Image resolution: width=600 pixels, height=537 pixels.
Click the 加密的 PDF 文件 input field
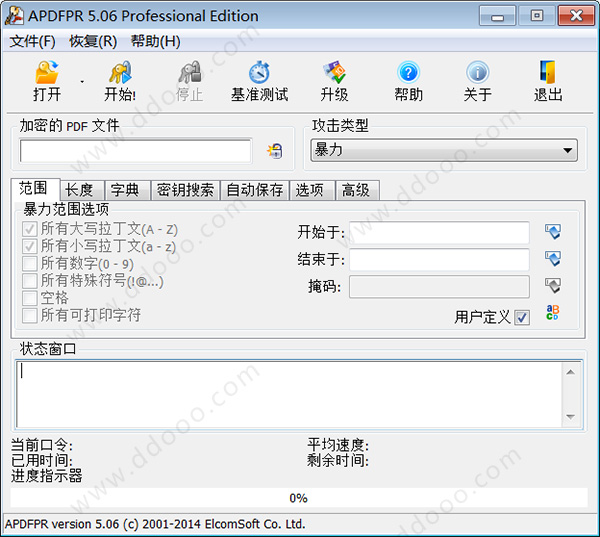[x=135, y=151]
